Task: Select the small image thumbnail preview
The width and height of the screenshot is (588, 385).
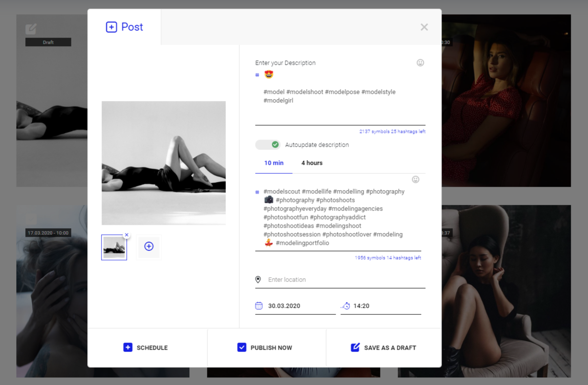Action: tap(114, 247)
